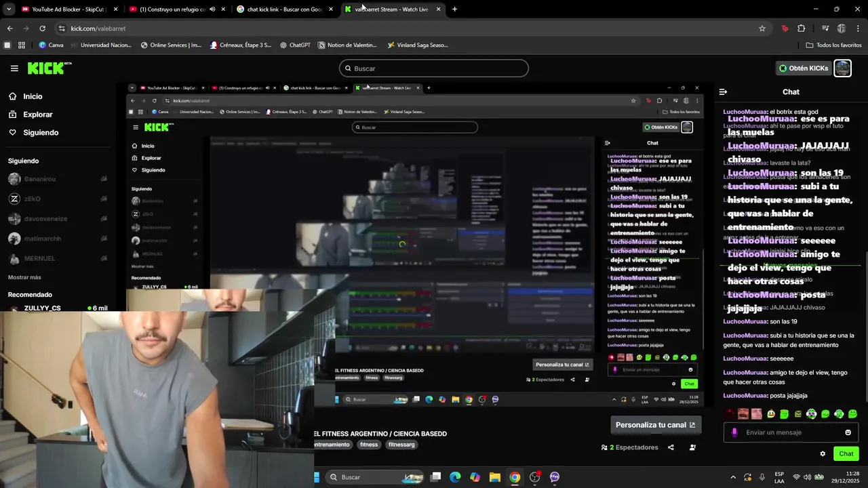
Task: Click the user icon right of share
Action: pyautogui.click(x=692, y=447)
